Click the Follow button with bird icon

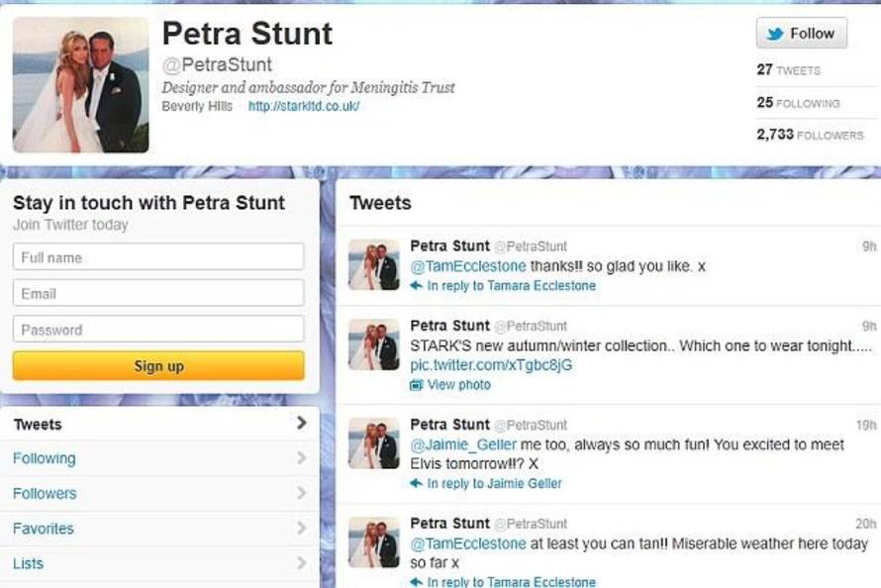point(801,34)
